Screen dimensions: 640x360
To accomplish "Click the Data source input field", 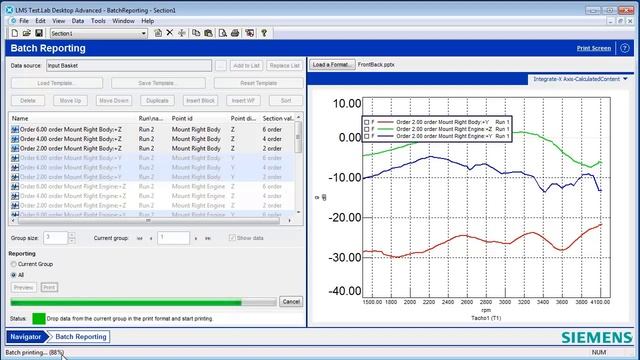I will click(x=129, y=65).
